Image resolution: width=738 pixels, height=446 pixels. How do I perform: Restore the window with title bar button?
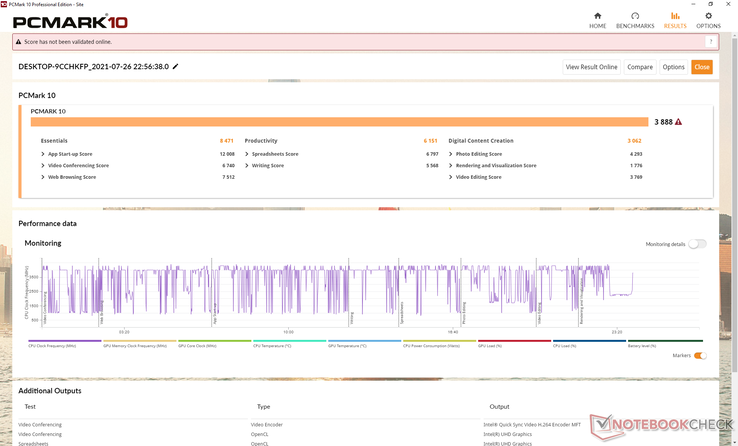(710, 4)
